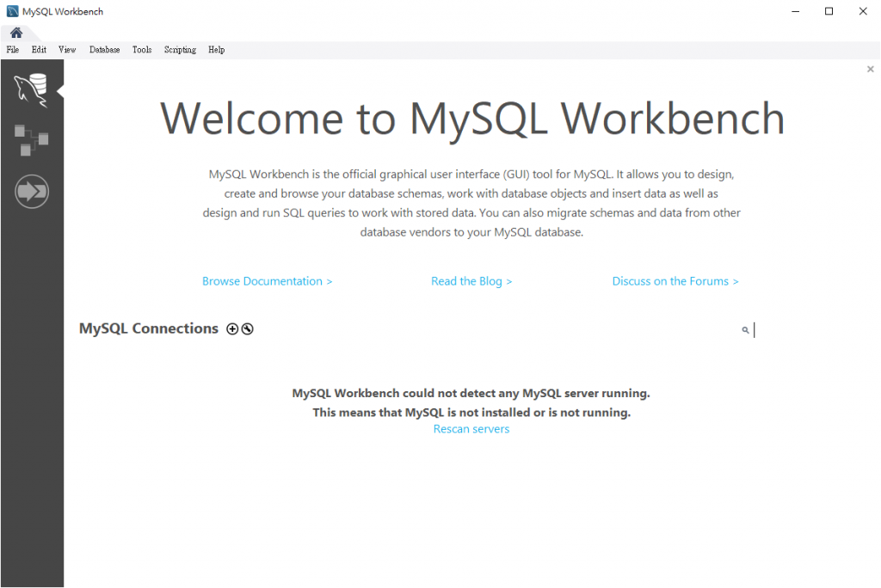Open the File menu

click(x=13, y=50)
